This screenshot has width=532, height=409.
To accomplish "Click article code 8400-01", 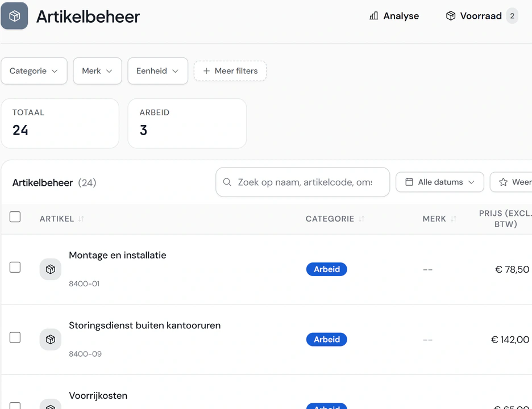I will pyautogui.click(x=84, y=283).
